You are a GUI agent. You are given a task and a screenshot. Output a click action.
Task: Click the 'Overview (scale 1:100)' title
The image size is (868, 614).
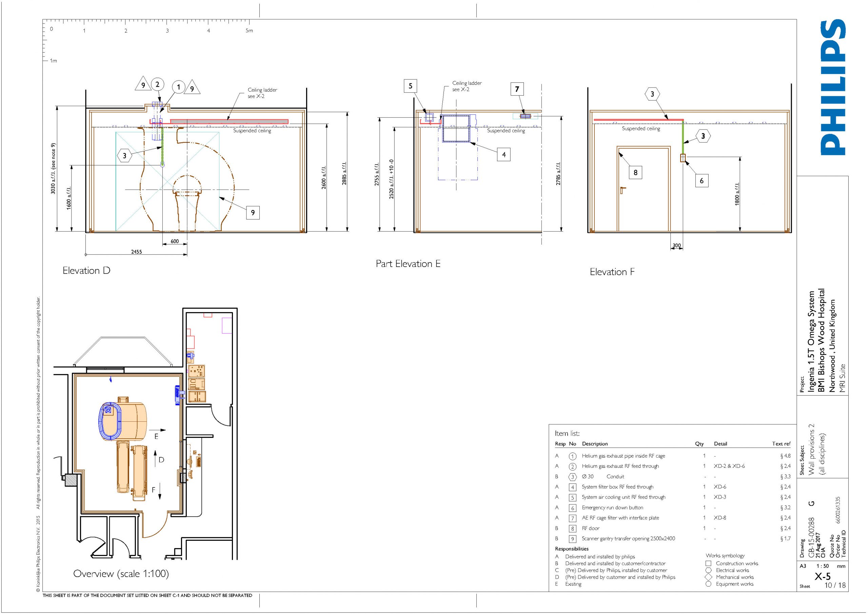click(121, 574)
